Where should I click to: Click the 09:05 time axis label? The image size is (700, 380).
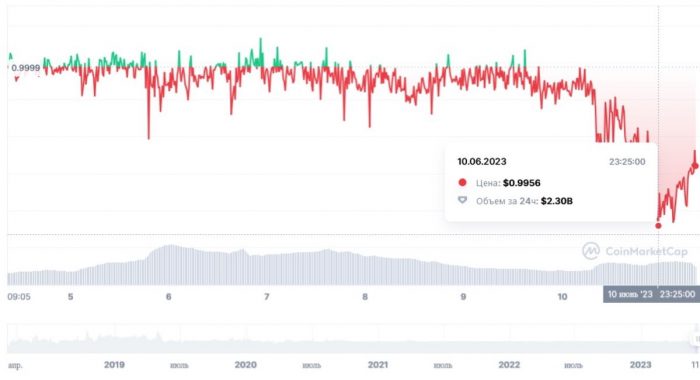pyautogui.click(x=19, y=296)
